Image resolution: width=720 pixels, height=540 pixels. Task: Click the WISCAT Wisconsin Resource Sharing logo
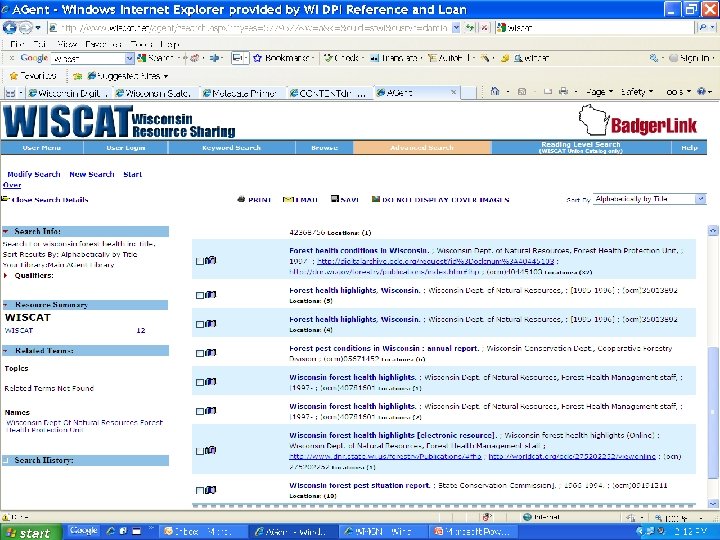pyautogui.click(x=119, y=121)
